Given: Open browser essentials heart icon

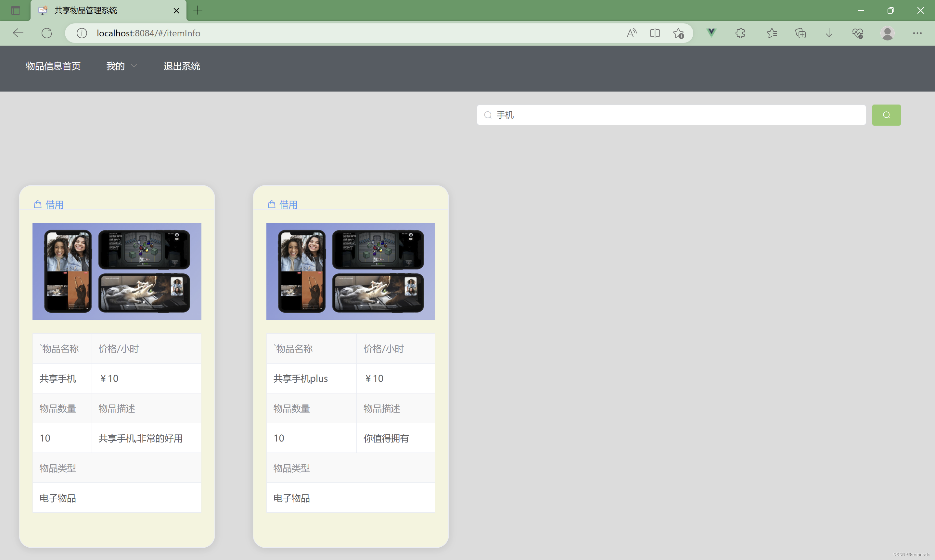Looking at the screenshot, I should tap(858, 33).
